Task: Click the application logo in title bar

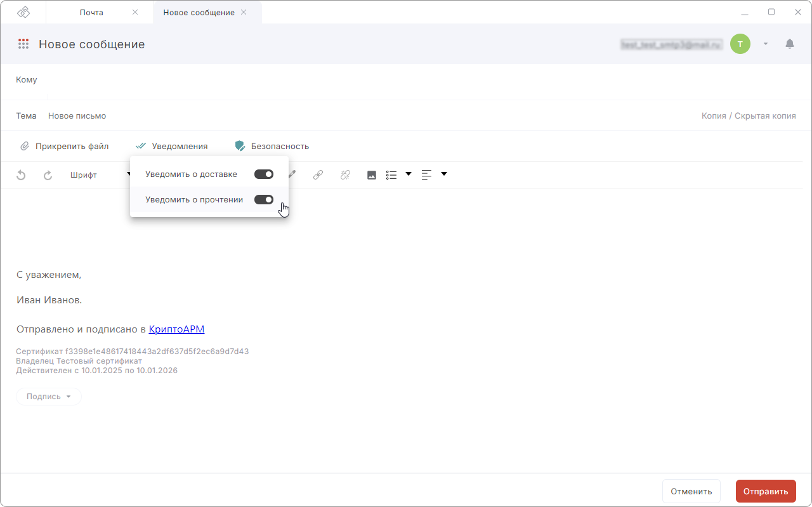Action: 23,12
